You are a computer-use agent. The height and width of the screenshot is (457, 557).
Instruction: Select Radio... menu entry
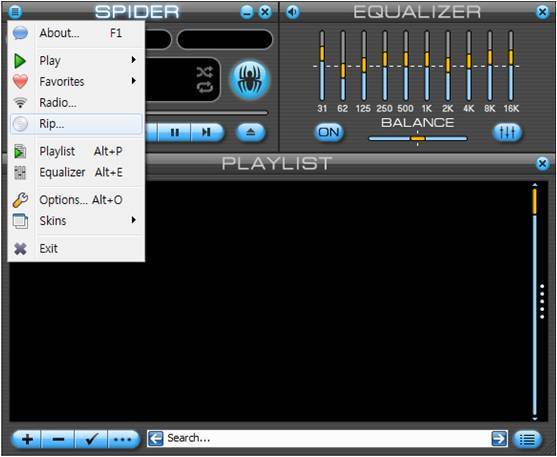pos(76,103)
